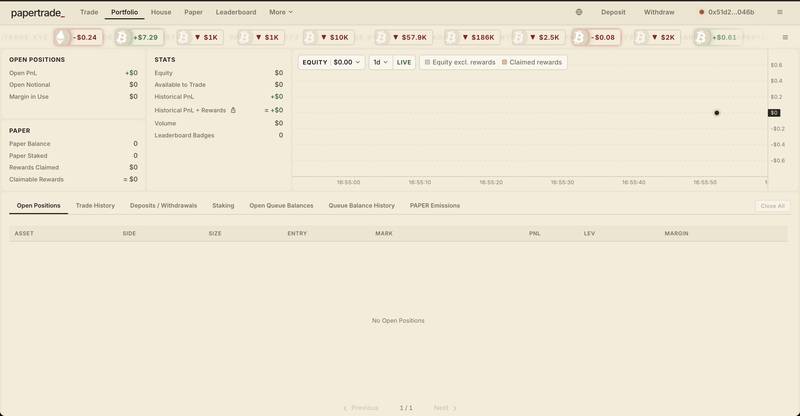Open the ticker strip menu icon
The width and height of the screenshot is (800, 416).
785,37
